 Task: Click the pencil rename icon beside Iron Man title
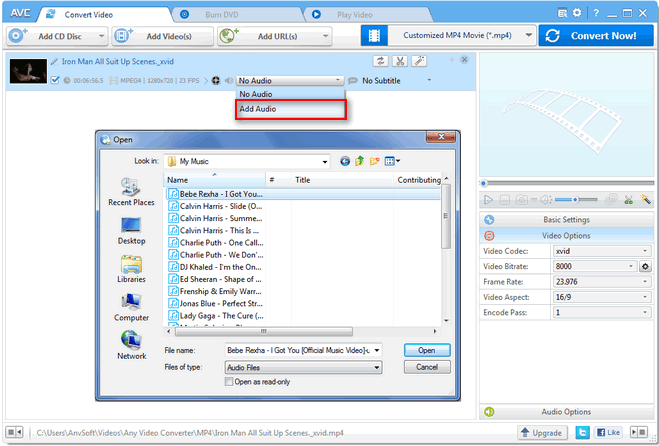(54, 62)
